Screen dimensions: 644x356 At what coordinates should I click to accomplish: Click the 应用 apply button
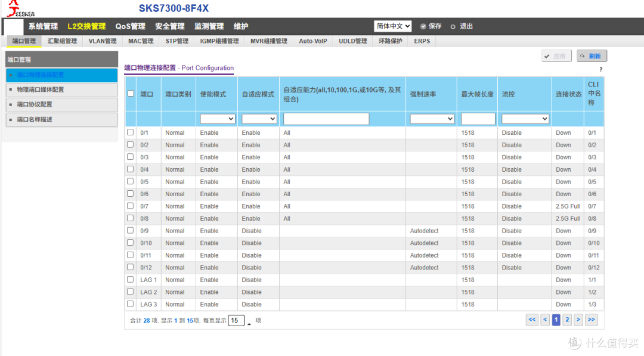point(556,56)
